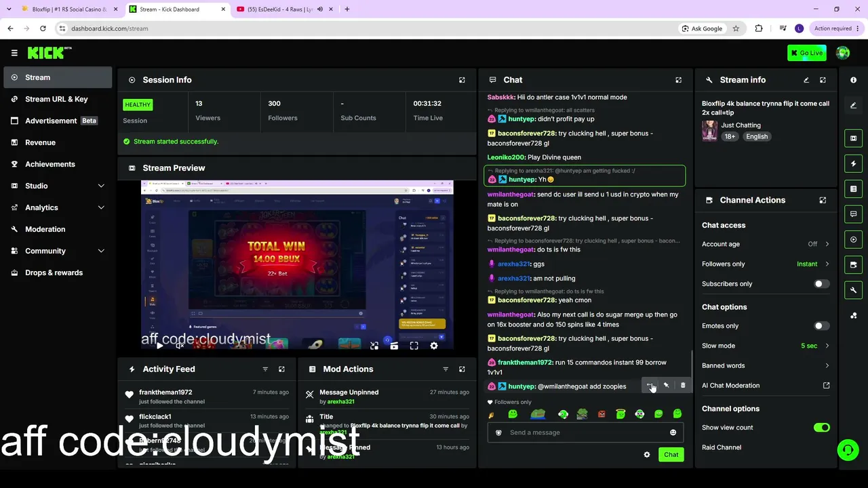Open chat settings gear
Image resolution: width=868 pixels, height=488 pixels.
point(647,455)
